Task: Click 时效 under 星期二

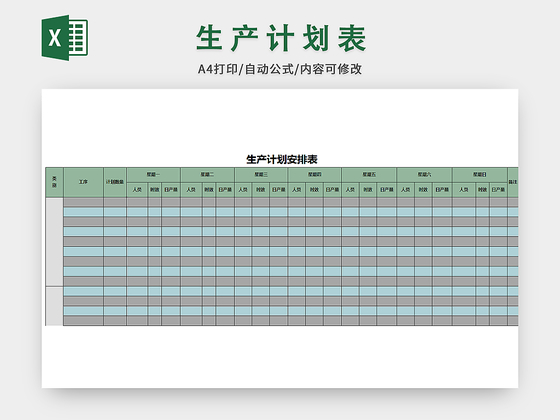Action: click(x=209, y=190)
